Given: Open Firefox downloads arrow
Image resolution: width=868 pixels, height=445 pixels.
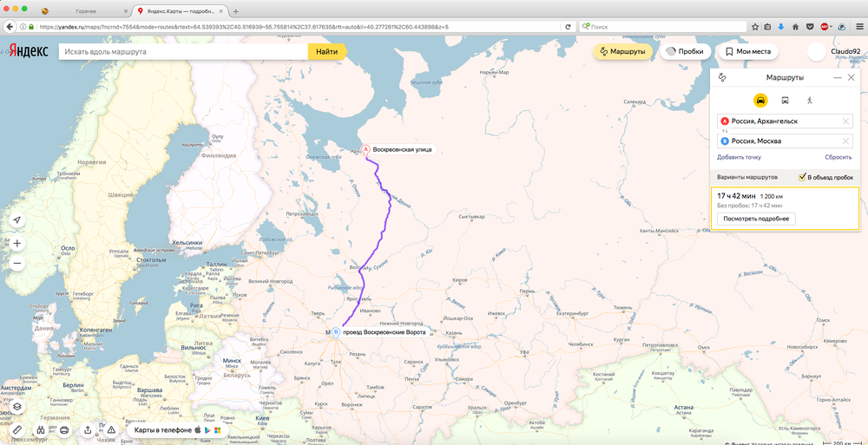Looking at the screenshot, I should [x=782, y=26].
